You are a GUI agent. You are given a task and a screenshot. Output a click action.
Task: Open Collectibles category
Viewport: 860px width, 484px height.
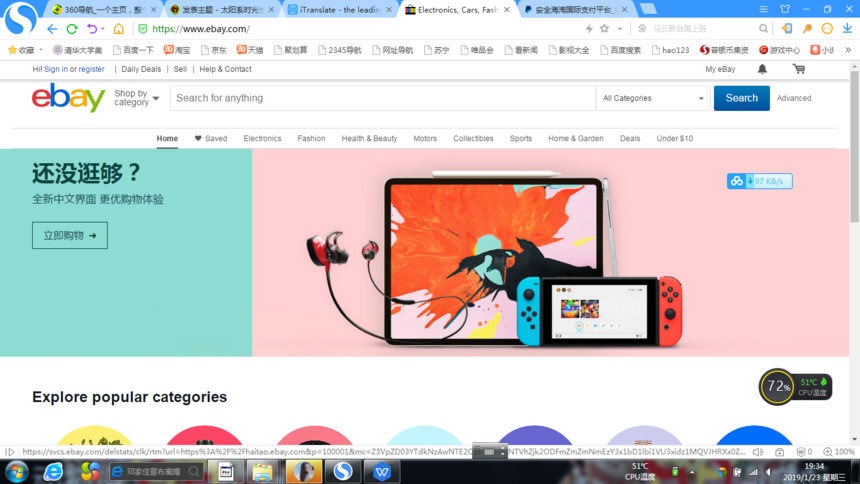click(x=473, y=138)
